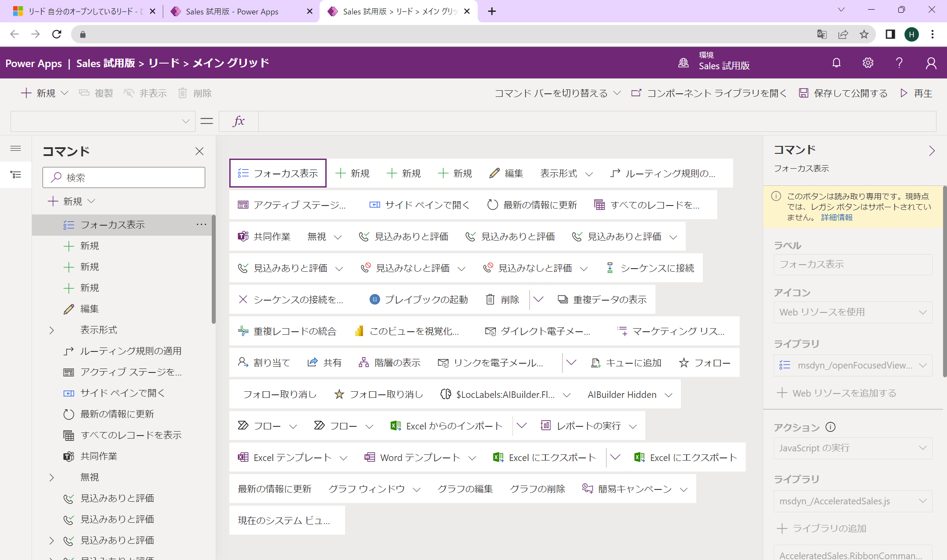
Task: Click the formula bar input
Action: (x=597, y=121)
